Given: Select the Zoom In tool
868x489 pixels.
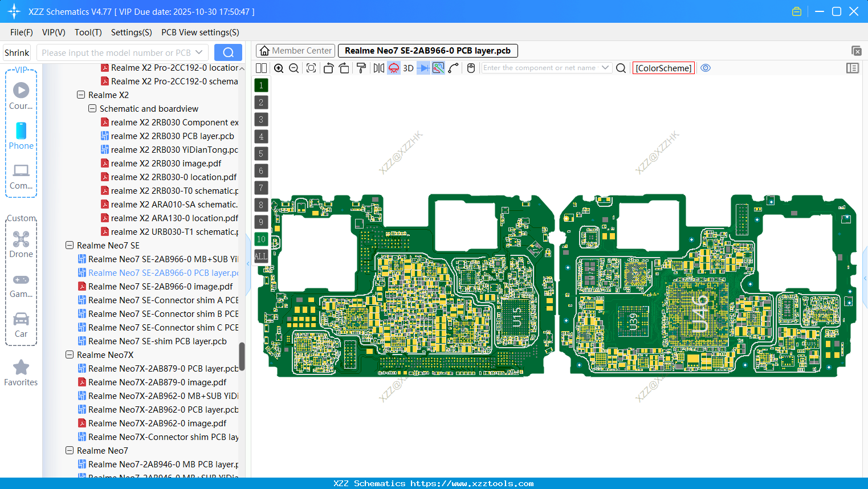Looking at the screenshot, I should coord(279,68).
